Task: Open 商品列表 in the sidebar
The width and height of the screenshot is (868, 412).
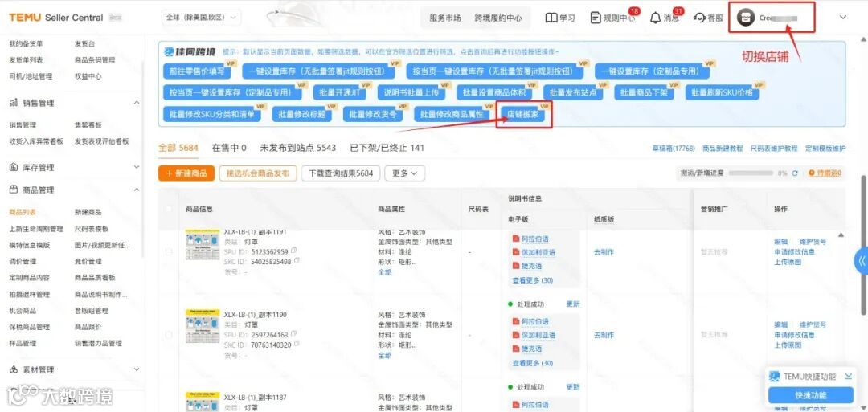Action: click(x=23, y=212)
